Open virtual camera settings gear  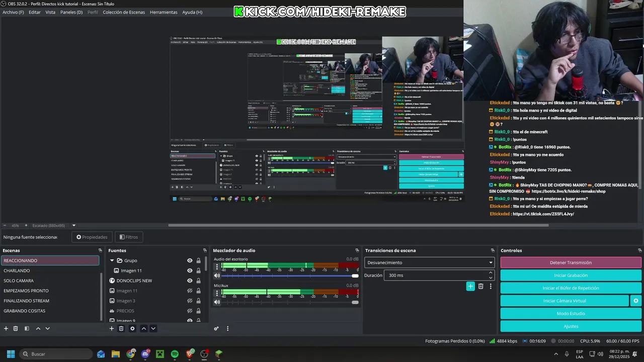tap(636, 301)
